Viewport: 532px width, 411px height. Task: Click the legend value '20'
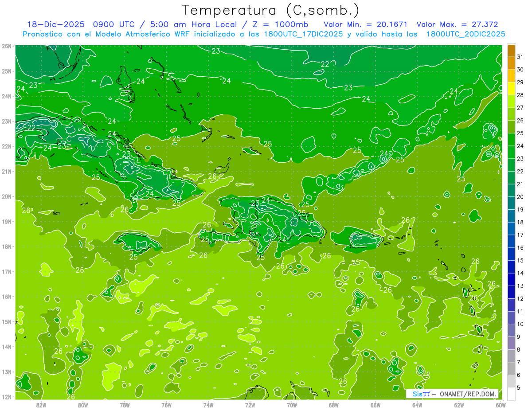520,197
